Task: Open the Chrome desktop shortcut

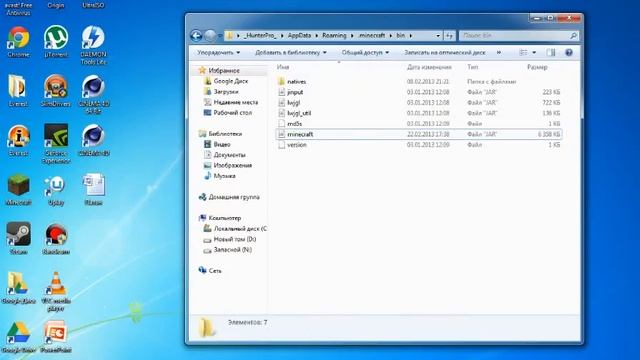Action: point(18,42)
